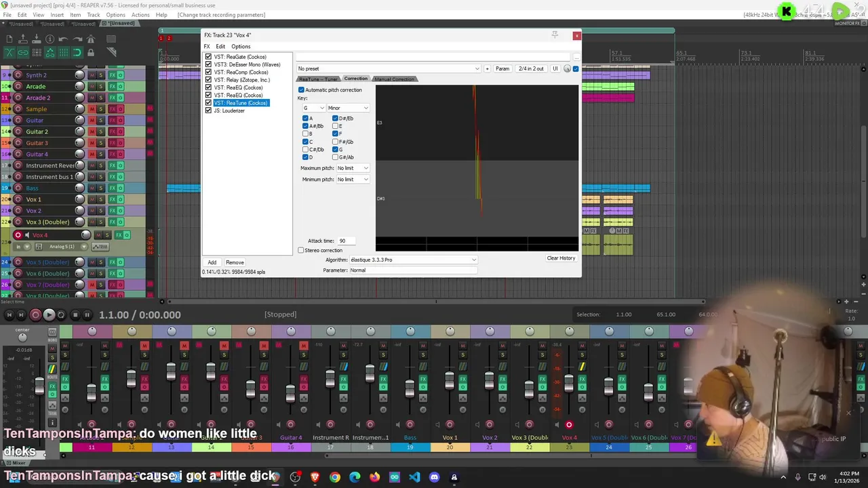
Task: Toggle DeEsser Mono (Waves) checkbox
Action: click(x=209, y=64)
